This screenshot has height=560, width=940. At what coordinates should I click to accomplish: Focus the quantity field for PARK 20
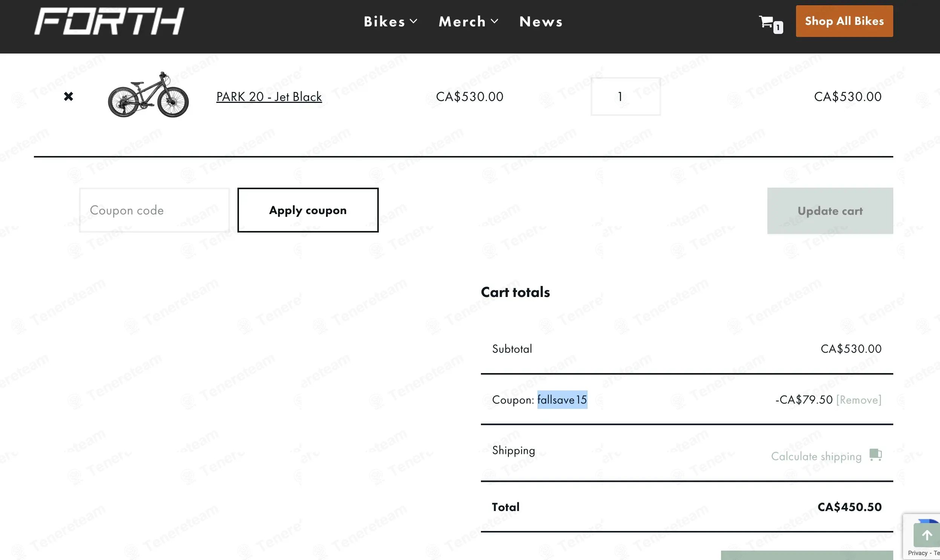pos(625,96)
